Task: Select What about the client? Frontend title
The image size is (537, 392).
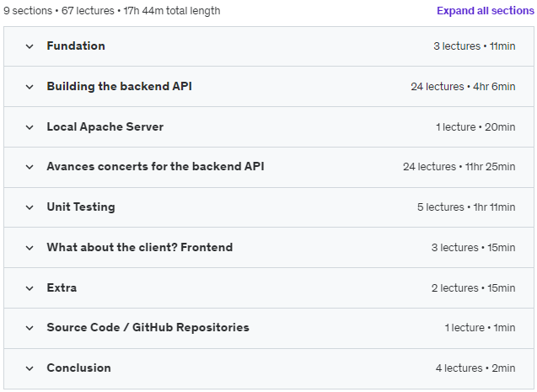Action: click(x=140, y=247)
